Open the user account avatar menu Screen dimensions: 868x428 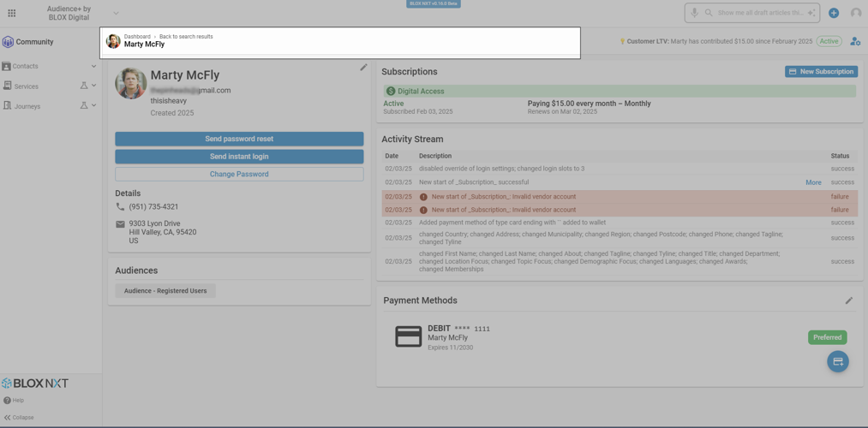[x=856, y=13]
